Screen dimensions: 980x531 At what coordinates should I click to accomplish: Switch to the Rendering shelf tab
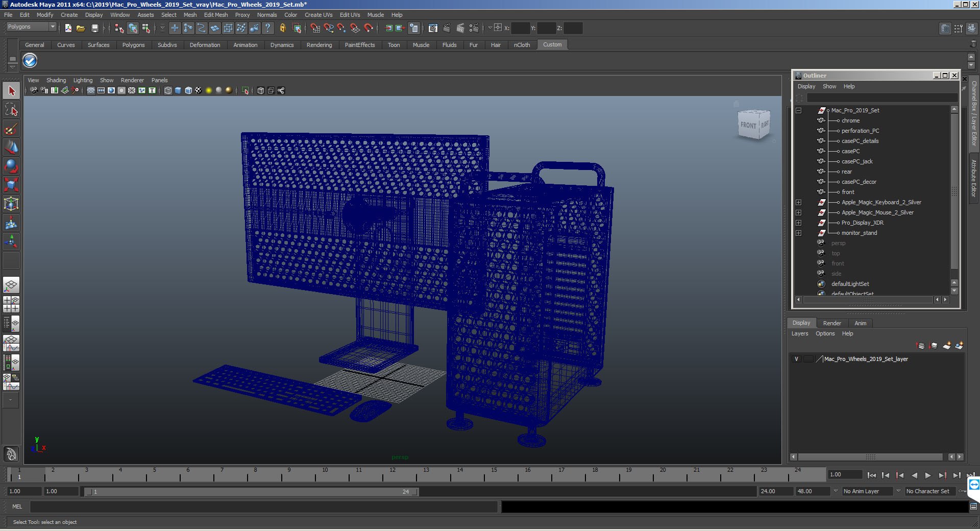tap(319, 45)
